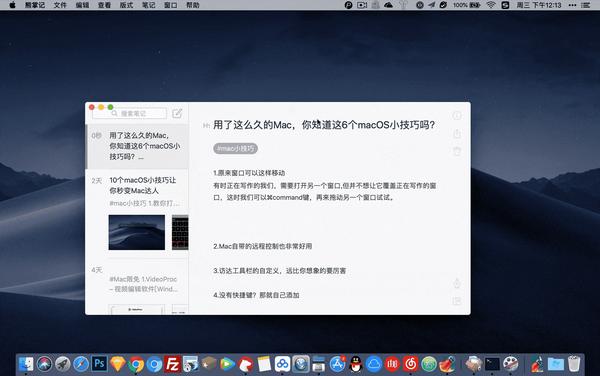Open Finder from the Dock
The width and height of the screenshot is (600, 376).
click(26, 364)
